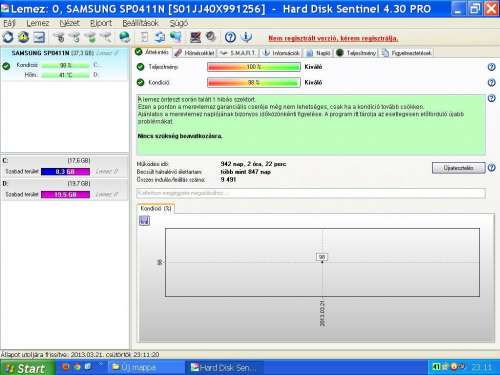Click Hard Disk Sentinel taskbar button
The width and height of the screenshot is (500, 375).
coord(224,367)
